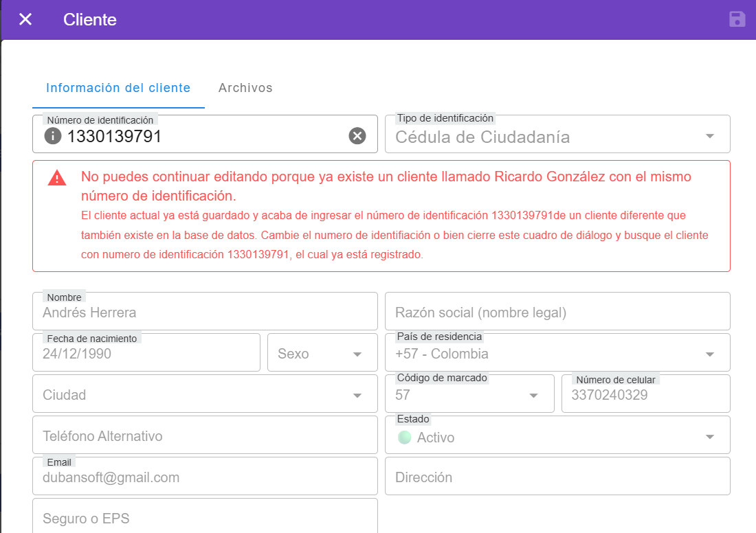The height and width of the screenshot is (533, 756).
Task: Click the Nombre field with Andrés Herrera
Action: (204, 313)
